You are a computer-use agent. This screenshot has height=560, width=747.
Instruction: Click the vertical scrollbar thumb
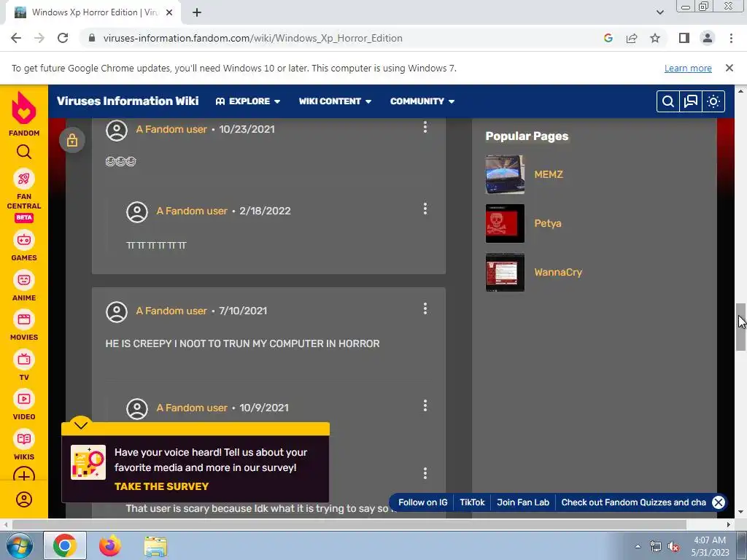click(x=740, y=327)
